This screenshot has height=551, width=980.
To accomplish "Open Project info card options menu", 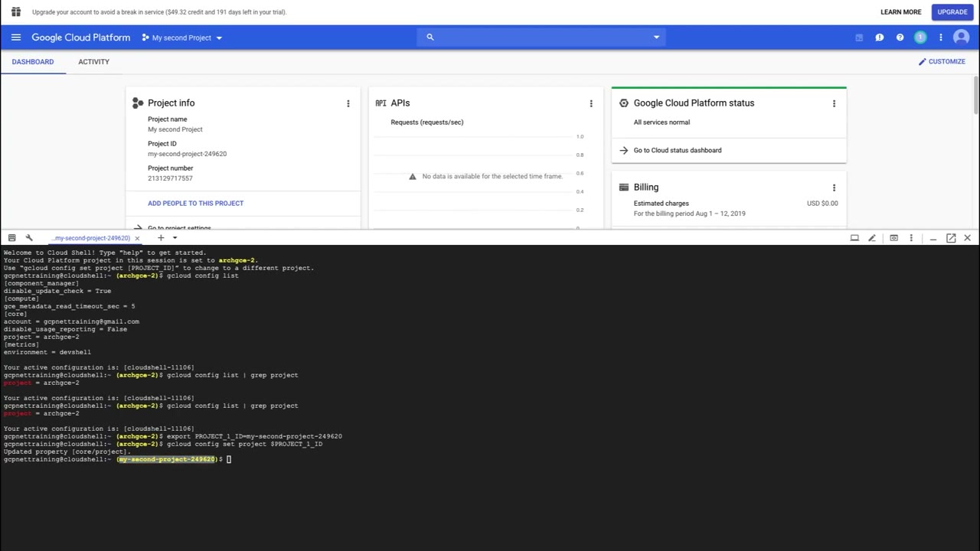I will click(x=348, y=103).
